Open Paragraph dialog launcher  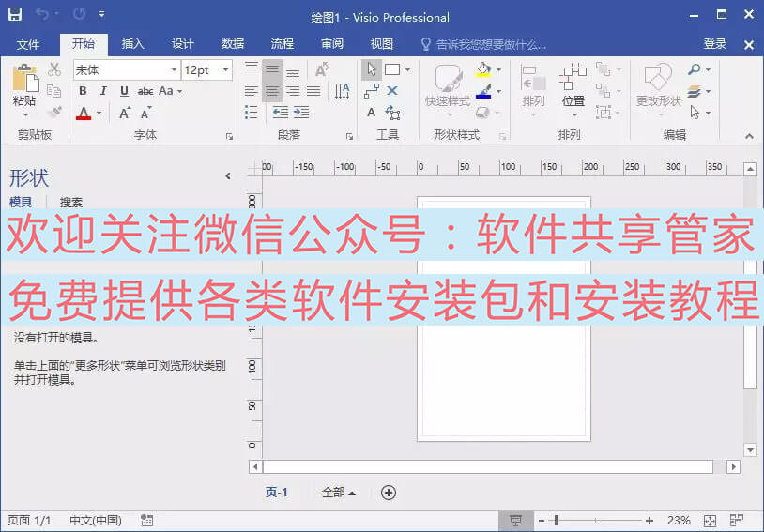pyautogui.click(x=349, y=137)
